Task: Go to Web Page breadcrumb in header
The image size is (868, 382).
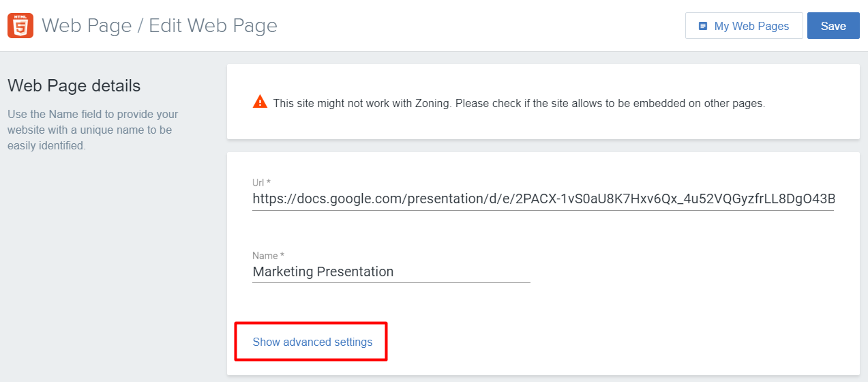Action: pyautogui.click(x=87, y=26)
